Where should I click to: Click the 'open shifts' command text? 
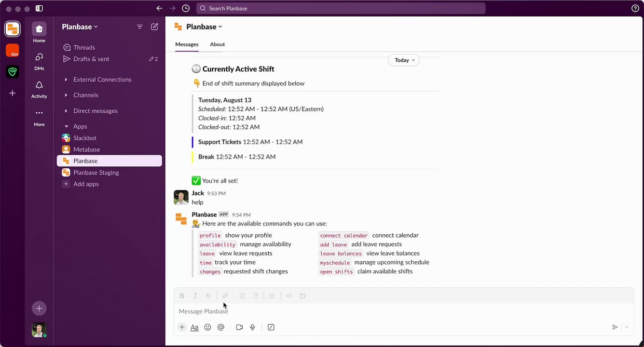[x=336, y=272]
